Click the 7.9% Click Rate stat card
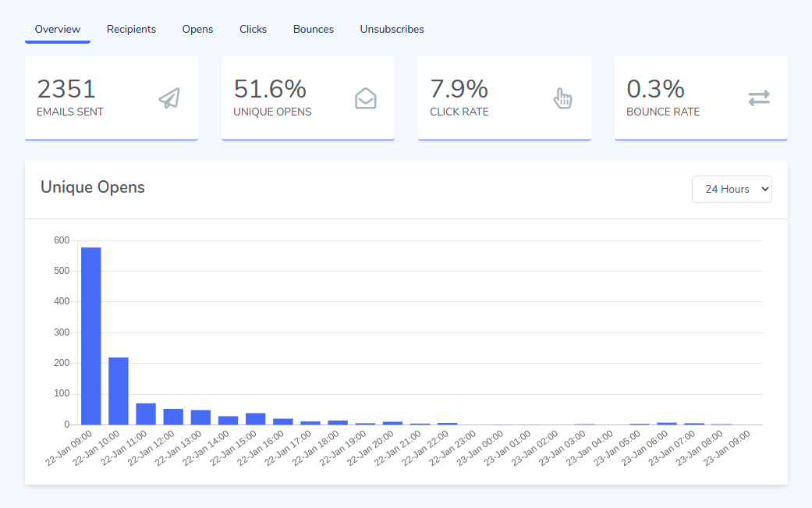Screen dimensions: 812x508 (504, 98)
